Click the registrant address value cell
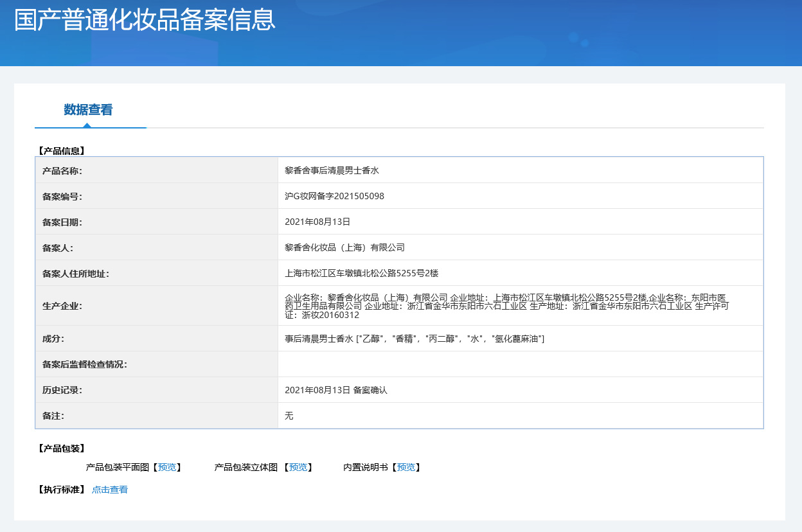The height and width of the screenshot is (532, 802). pyautogui.click(x=361, y=273)
